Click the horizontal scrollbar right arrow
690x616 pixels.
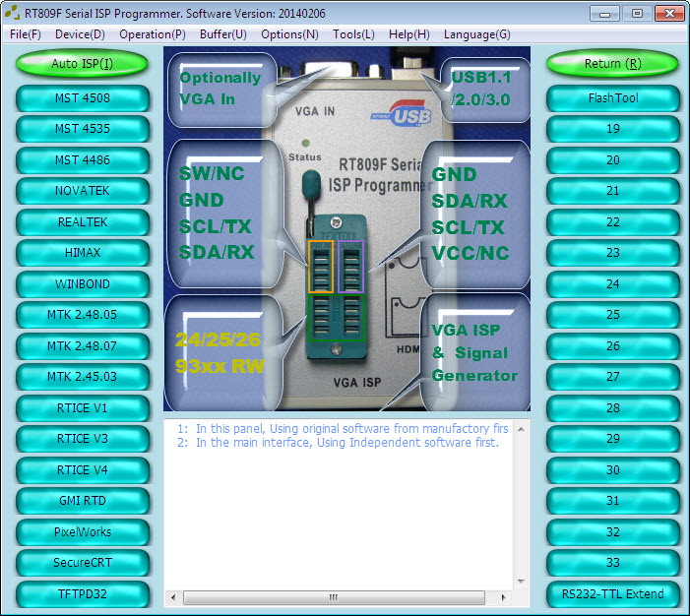tap(503, 597)
